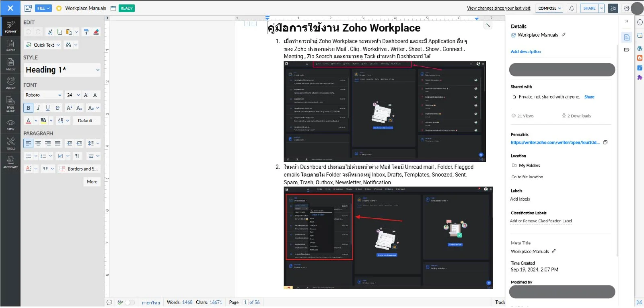
Task: Edit the Meta Title pencil icon
Action: (554, 251)
